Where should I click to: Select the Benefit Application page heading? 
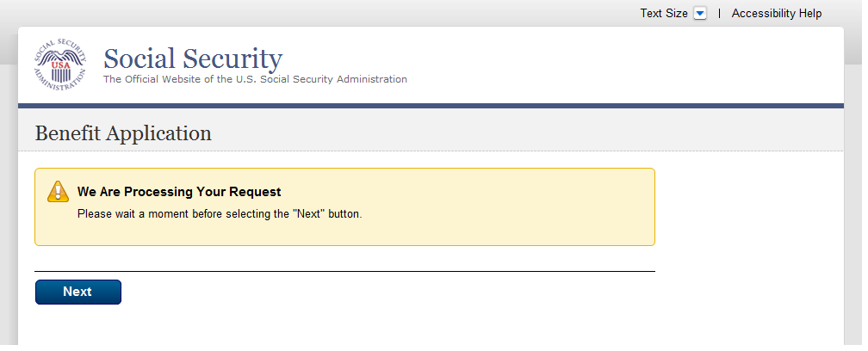click(123, 133)
